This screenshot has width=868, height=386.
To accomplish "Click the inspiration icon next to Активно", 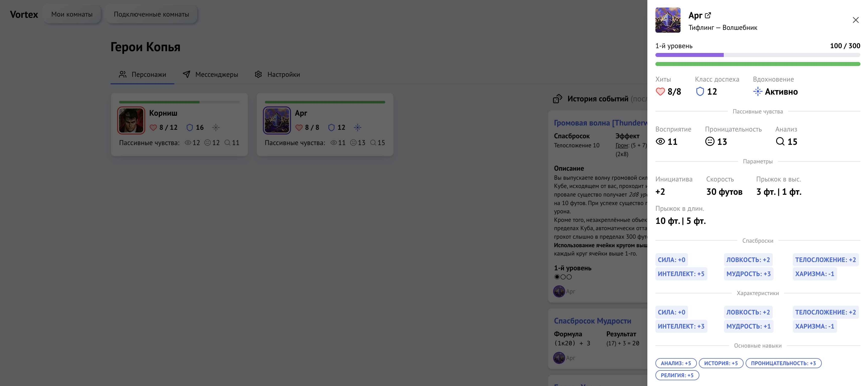I will tap(757, 92).
